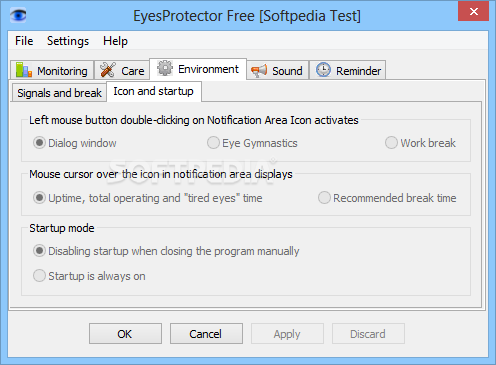This screenshot has height=365, width=496.
Task: Open the Settings menu
Action: click(68, 41)
